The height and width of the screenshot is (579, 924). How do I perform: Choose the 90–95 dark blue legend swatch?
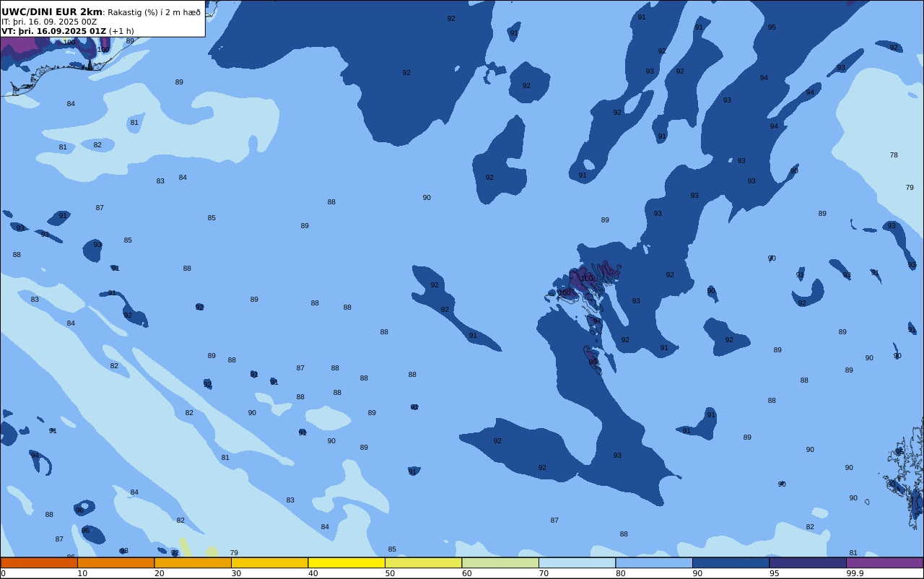point(731,562)
